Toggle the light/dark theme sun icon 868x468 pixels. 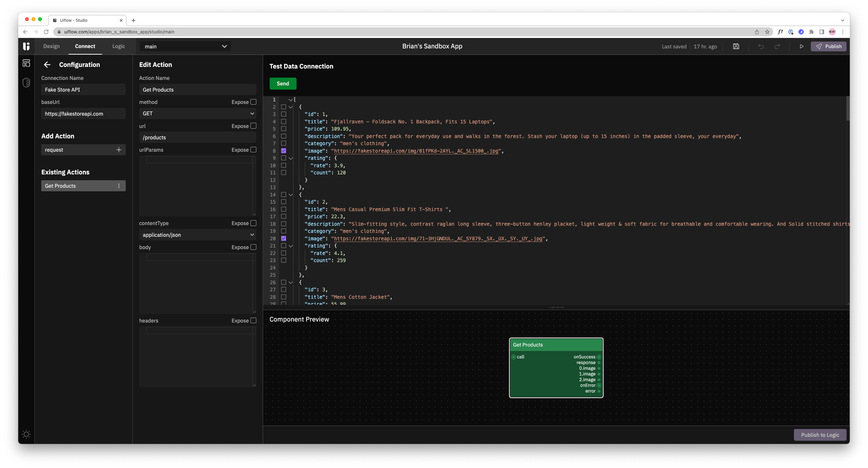[x=26, y=434]
